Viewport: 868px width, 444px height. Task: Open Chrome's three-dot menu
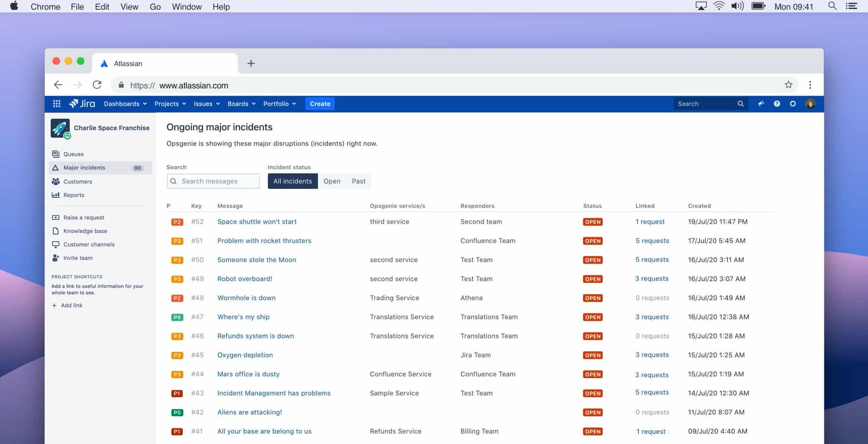click(x=809, y=85)
